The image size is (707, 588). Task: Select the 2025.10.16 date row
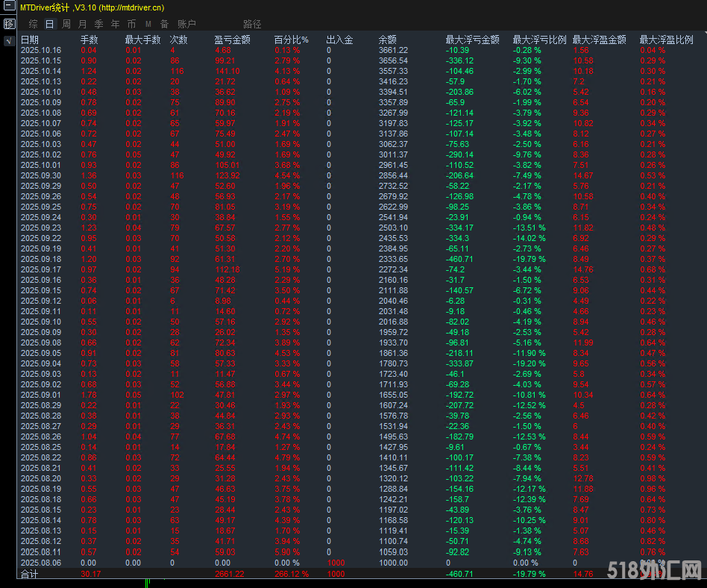[41, 50]
